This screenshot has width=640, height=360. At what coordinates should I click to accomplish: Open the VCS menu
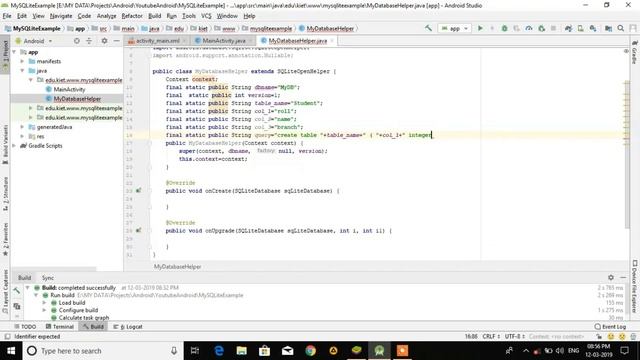(x=206, y=16)
